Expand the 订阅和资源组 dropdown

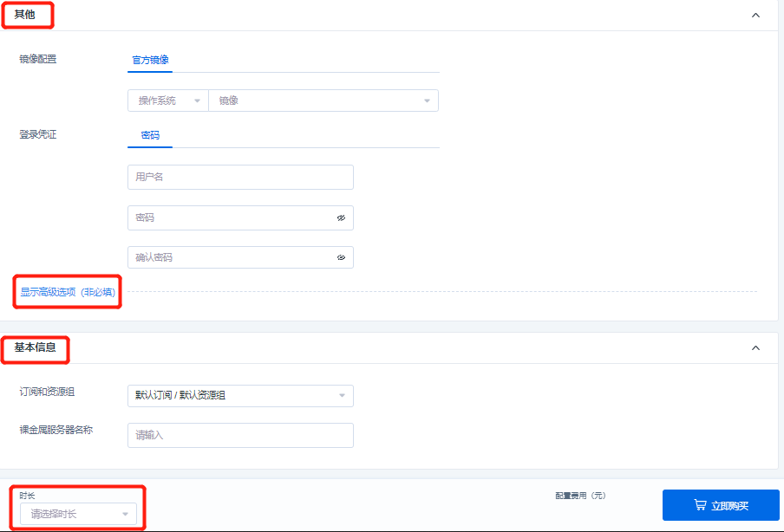coord(240,396)
